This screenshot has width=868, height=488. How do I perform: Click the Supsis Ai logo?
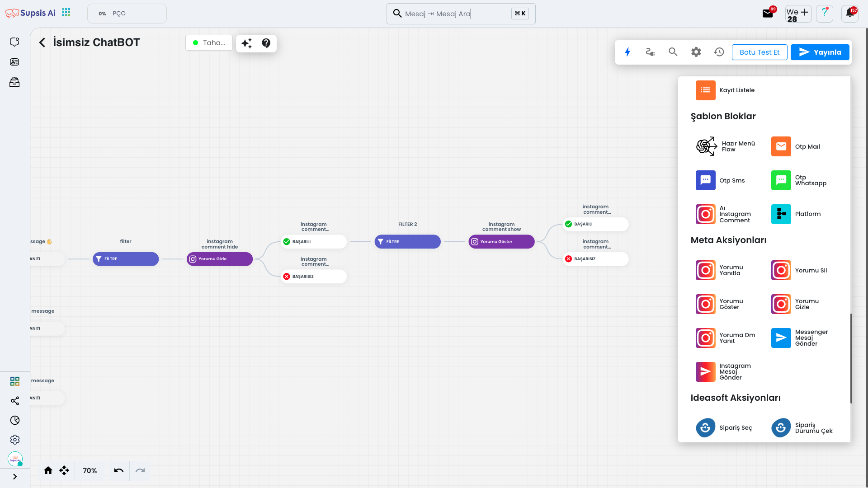pos(30,13)
